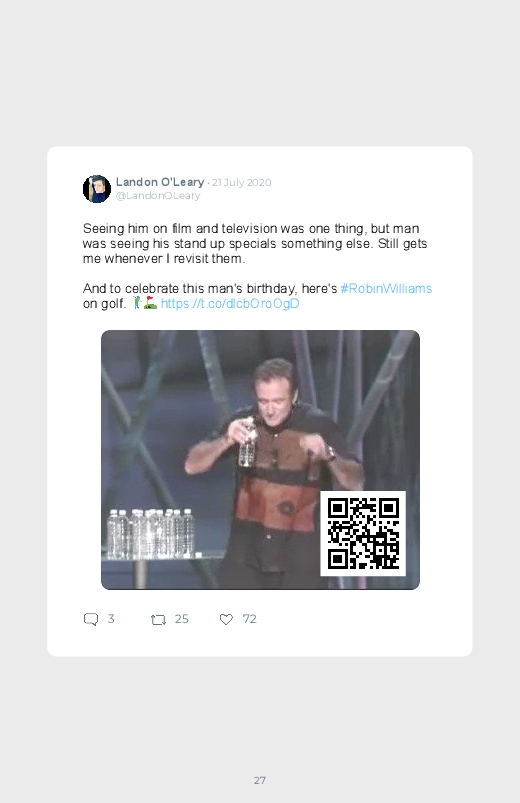
Task: Click the reply count 3
Action: pyautogui.click(x=111, y=619)
